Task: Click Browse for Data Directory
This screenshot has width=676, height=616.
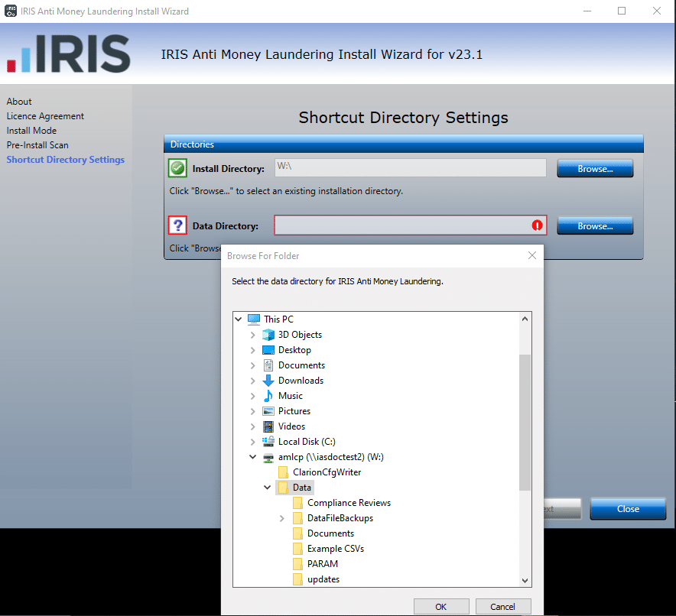Action: pos(595,225)
